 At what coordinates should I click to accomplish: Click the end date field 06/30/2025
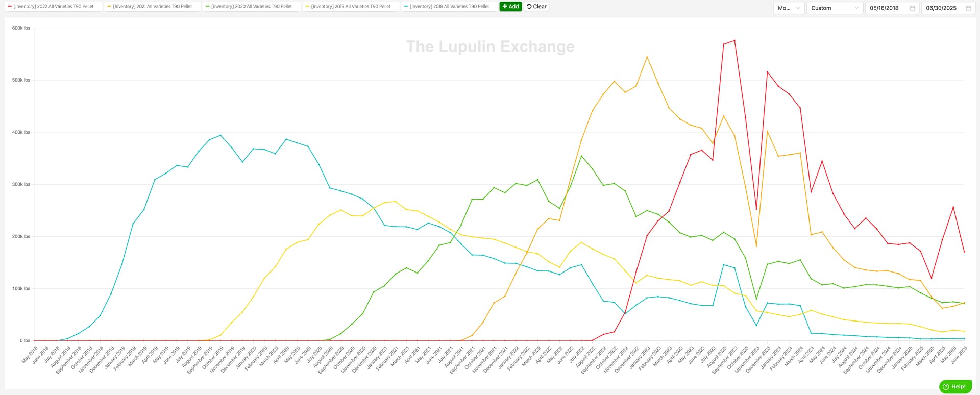[x=948, y=8]
